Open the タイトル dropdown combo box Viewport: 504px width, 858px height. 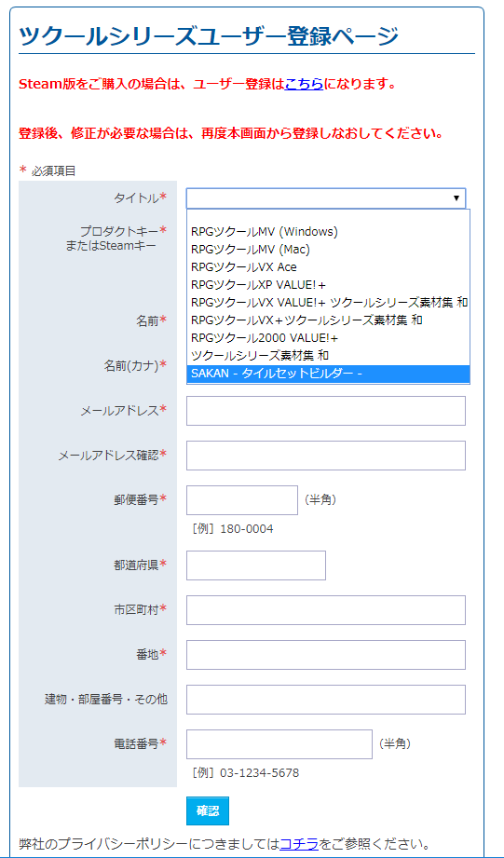click(326, 198)
